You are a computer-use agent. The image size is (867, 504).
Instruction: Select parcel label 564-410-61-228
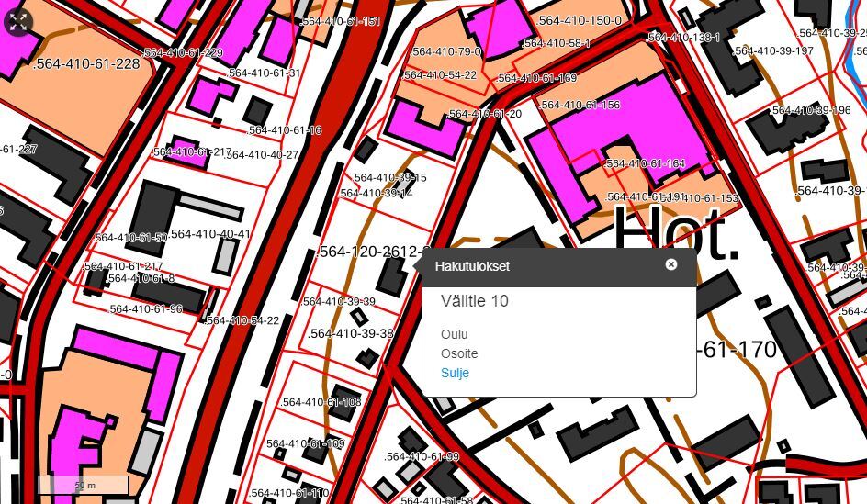(86, 64)
